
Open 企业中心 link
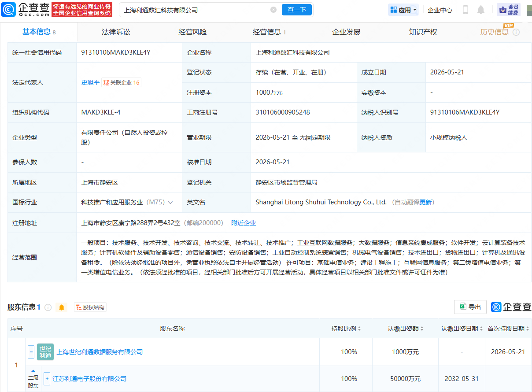(x=440, y=10)
